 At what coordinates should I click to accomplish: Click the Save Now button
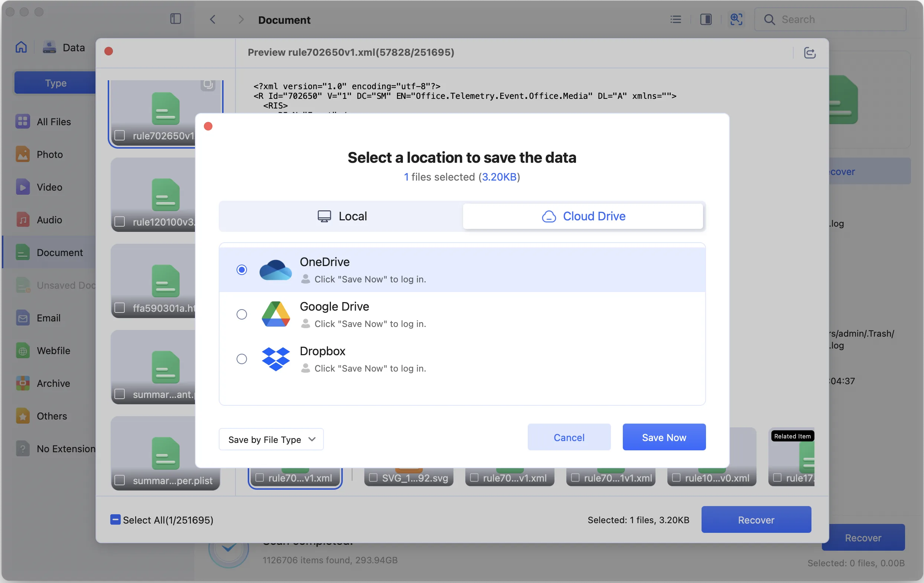point(664,437)
